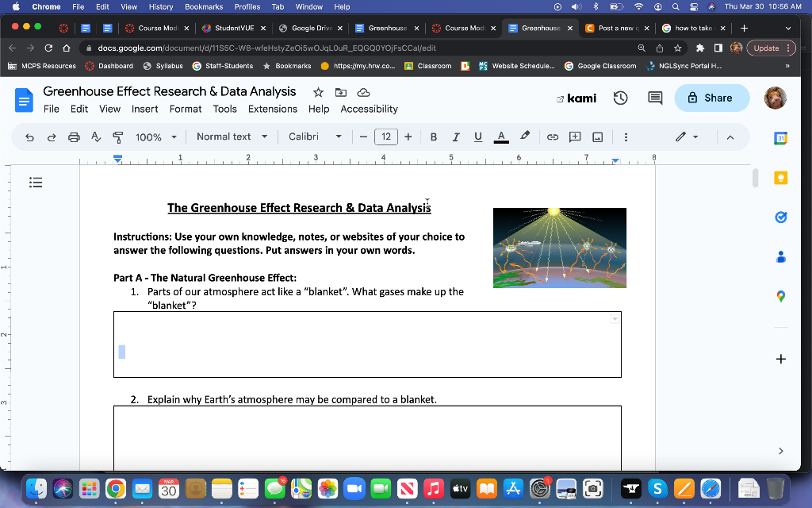812x508 pixels.
Task: Open the Google account avatar in Docs
Action: point(776,98)
